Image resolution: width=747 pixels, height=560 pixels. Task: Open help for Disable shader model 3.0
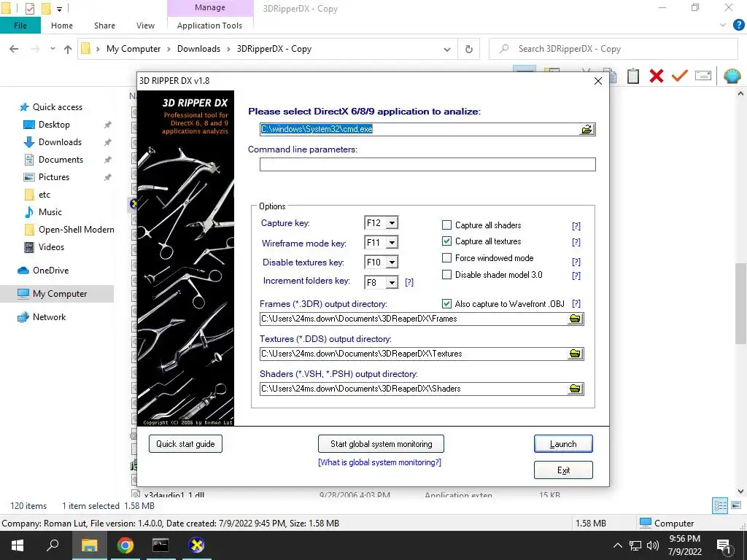click(x=576, y=275)
